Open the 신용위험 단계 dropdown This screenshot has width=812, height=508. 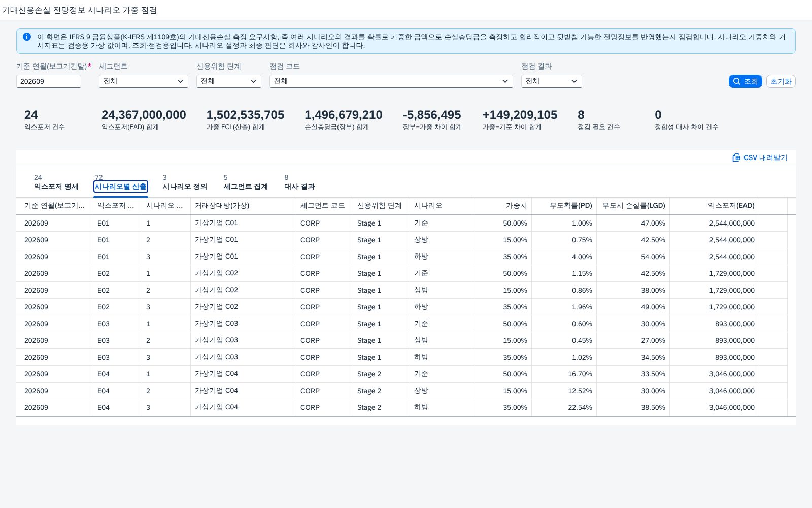pyautogui.click(x=229, y=81)
